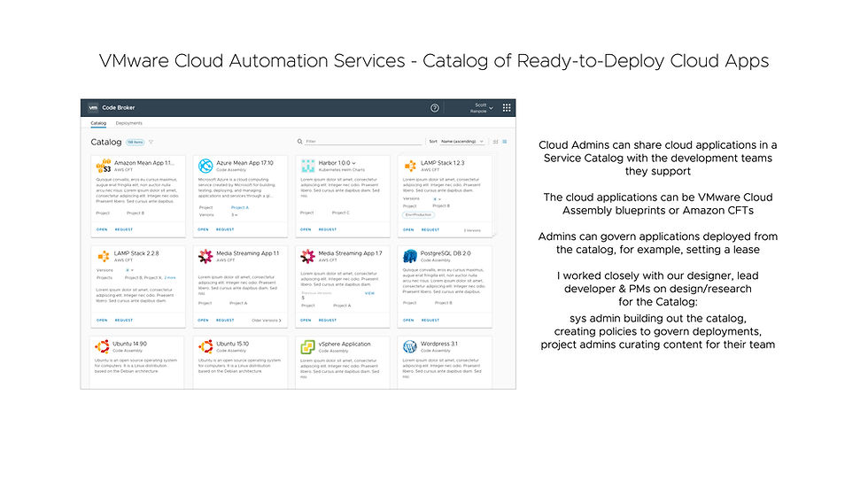This screenshot has height=488, width=868.
Task: Open the Scott Rainpole user menu
Action: 481,108
